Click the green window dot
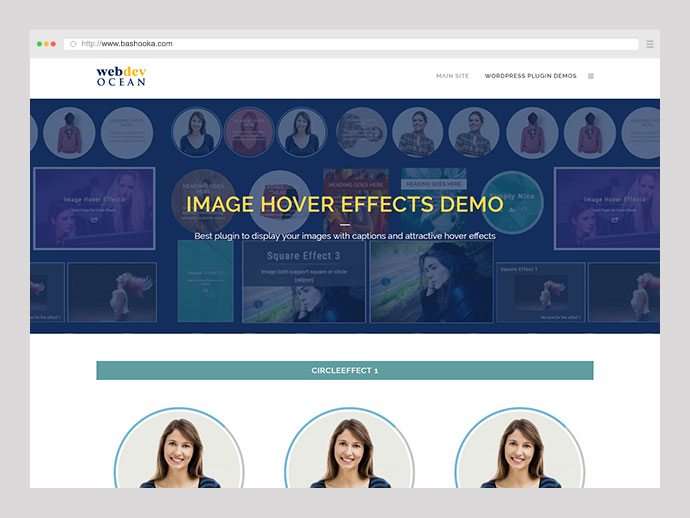The width and height of the screenshot is (690, 518). [39, 44]
